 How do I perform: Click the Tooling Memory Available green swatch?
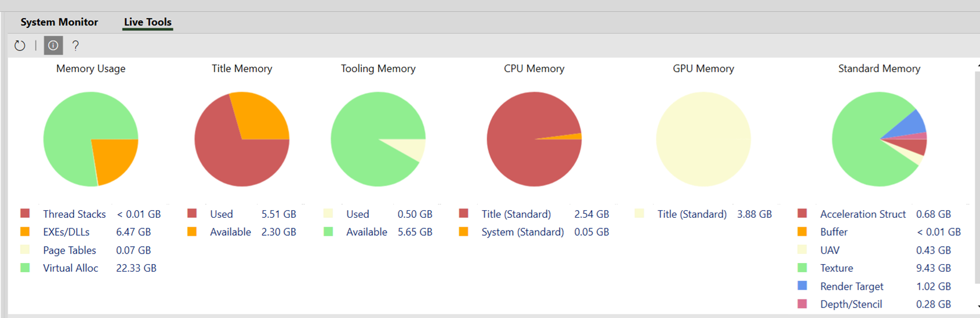(x=328, y=231)
